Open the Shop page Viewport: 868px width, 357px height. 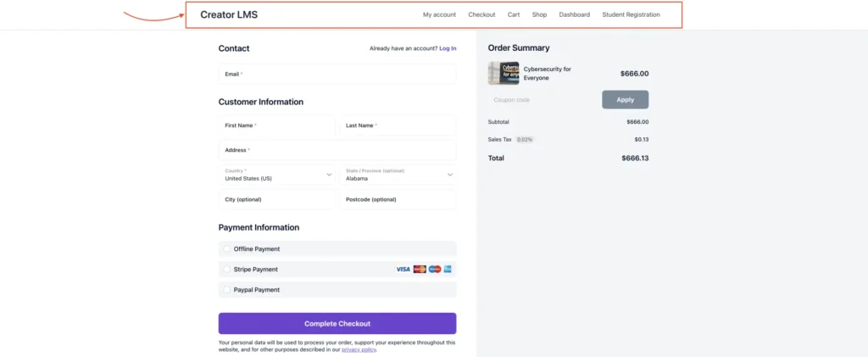(539, 14)
